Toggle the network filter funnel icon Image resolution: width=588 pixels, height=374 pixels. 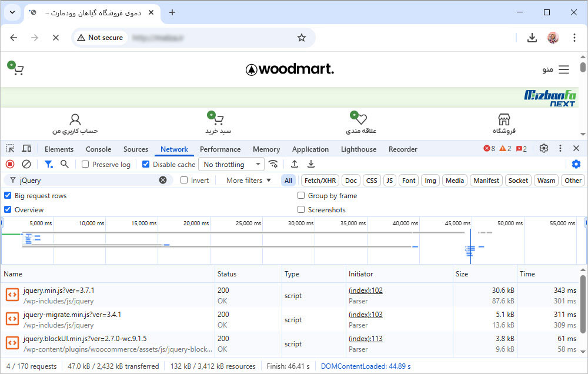point(49,165)
